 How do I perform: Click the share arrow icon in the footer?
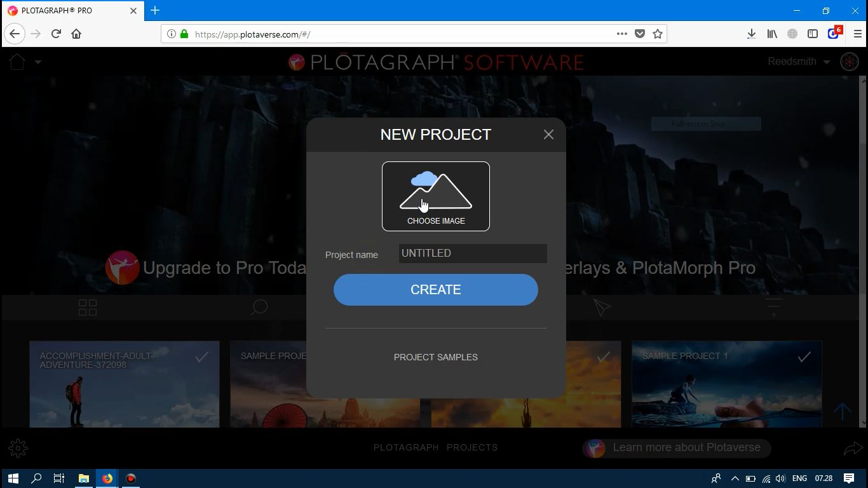point(853,449)
